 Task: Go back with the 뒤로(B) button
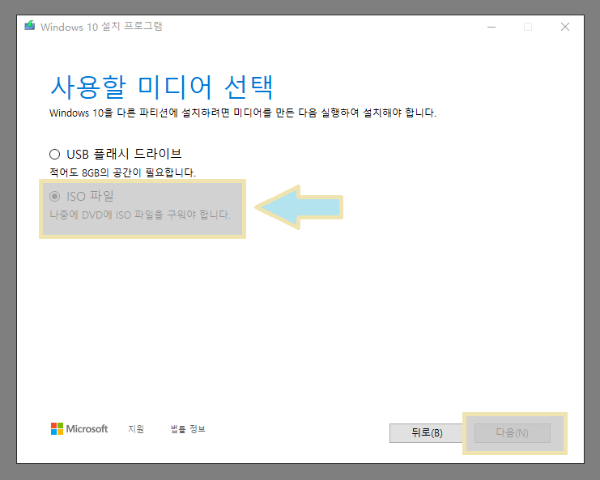[x=427, y=433]
